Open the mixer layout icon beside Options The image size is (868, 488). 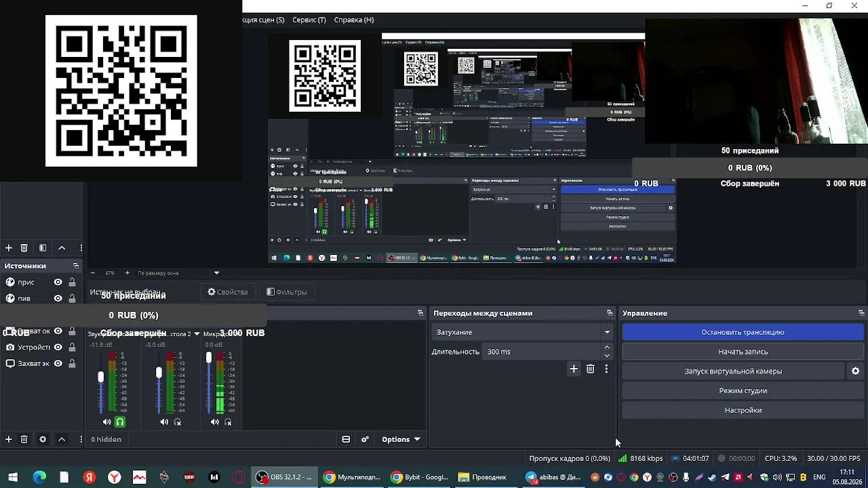(x=346, y=439)
